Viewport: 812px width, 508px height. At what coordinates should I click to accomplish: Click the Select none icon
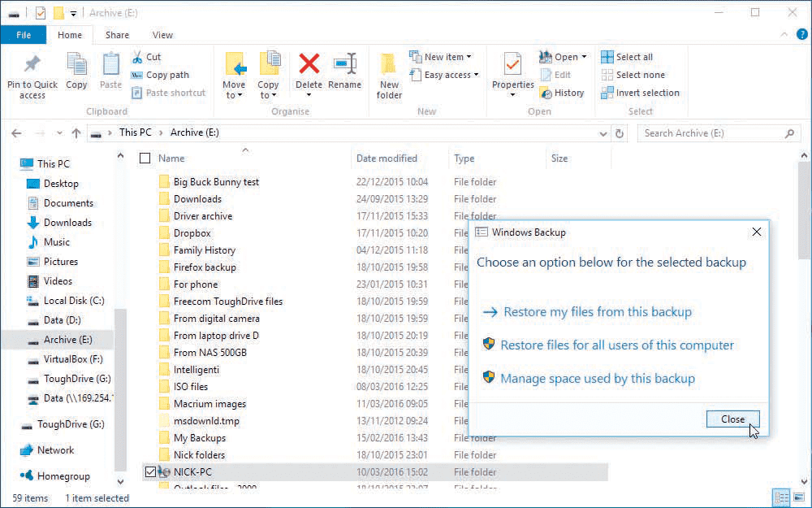click(x=607, y=75)
